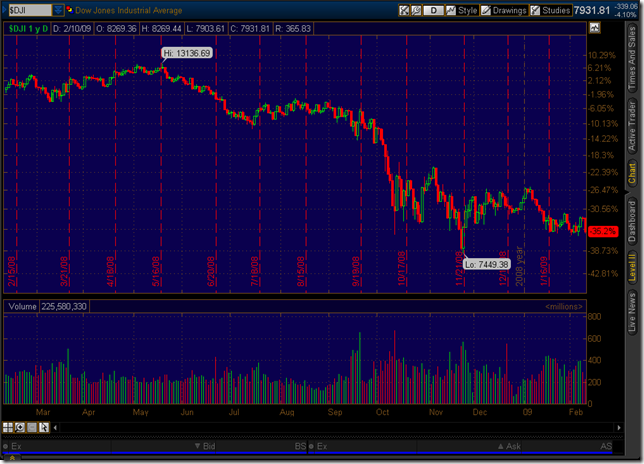
Task: Click the 10.29% axis label
Action: point(602,55)
